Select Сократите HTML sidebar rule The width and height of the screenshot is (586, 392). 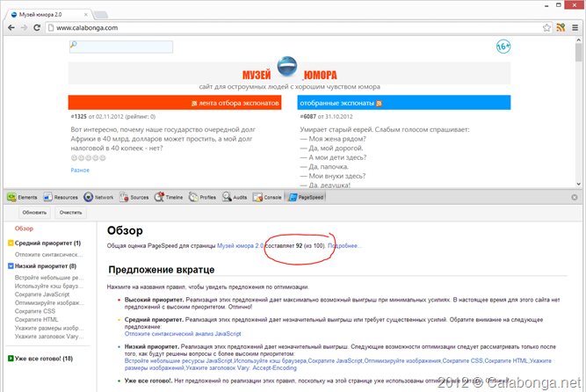[x=36, y=320]
